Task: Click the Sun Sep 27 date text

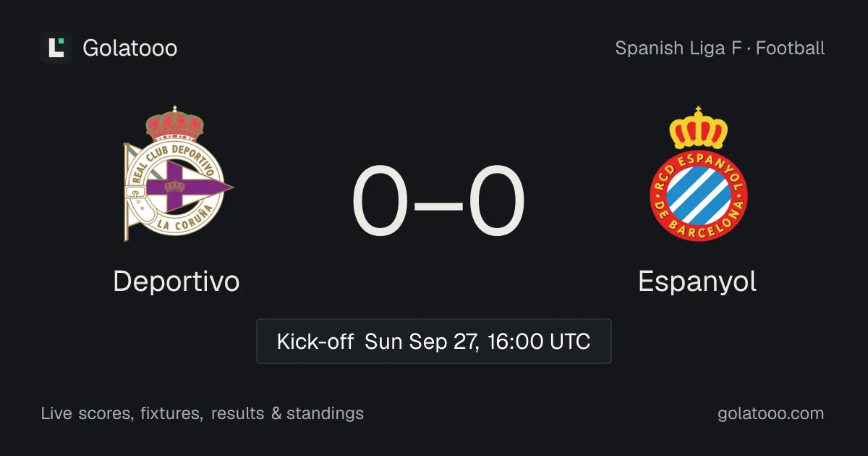Action: [x=421, y=341]
